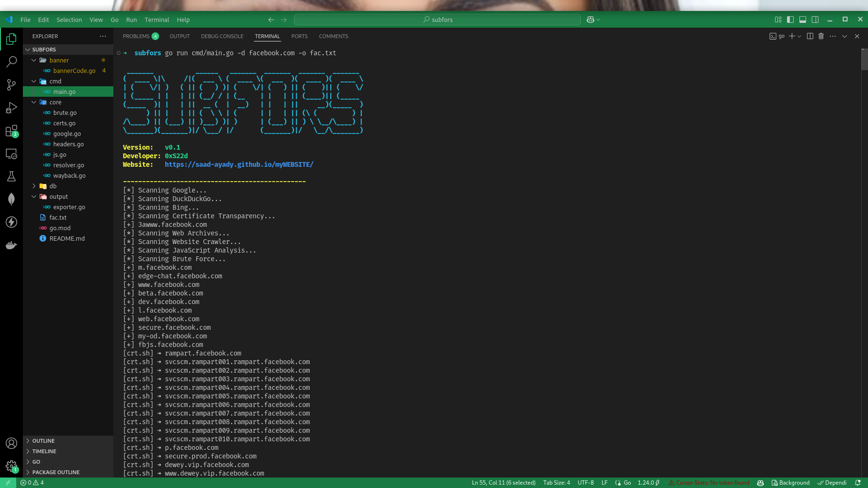Maximize the panel size chevron
The image size is (868, 488).
click(x=845, y=36)
